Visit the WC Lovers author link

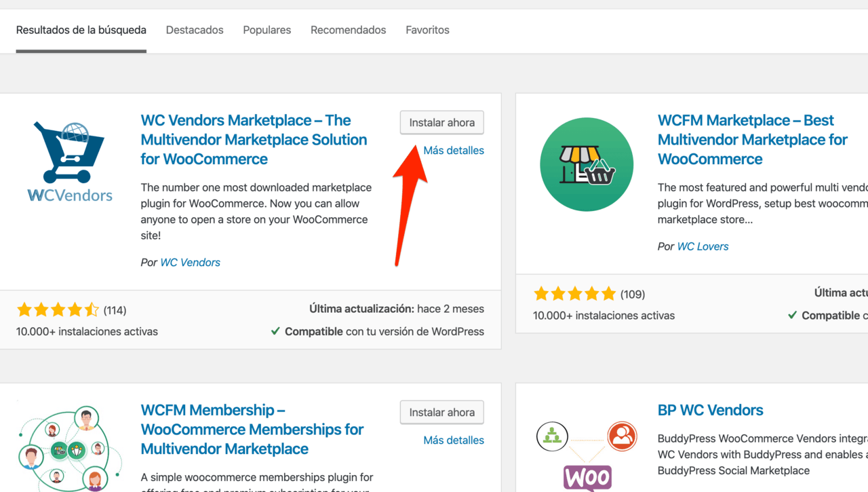703,246
